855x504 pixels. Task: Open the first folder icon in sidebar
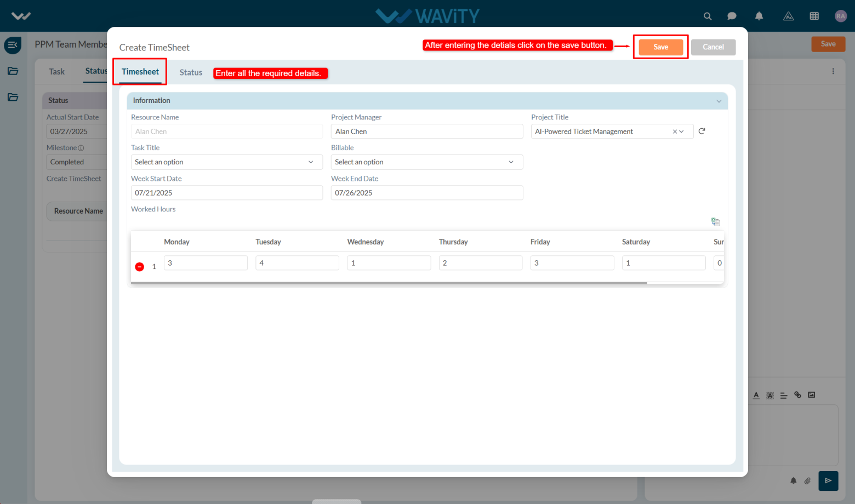pyautogui.click(x=13, y=71)
